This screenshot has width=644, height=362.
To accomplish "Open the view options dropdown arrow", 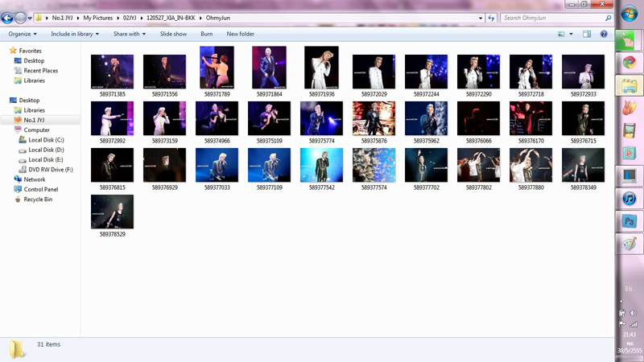I will [571, 34].
